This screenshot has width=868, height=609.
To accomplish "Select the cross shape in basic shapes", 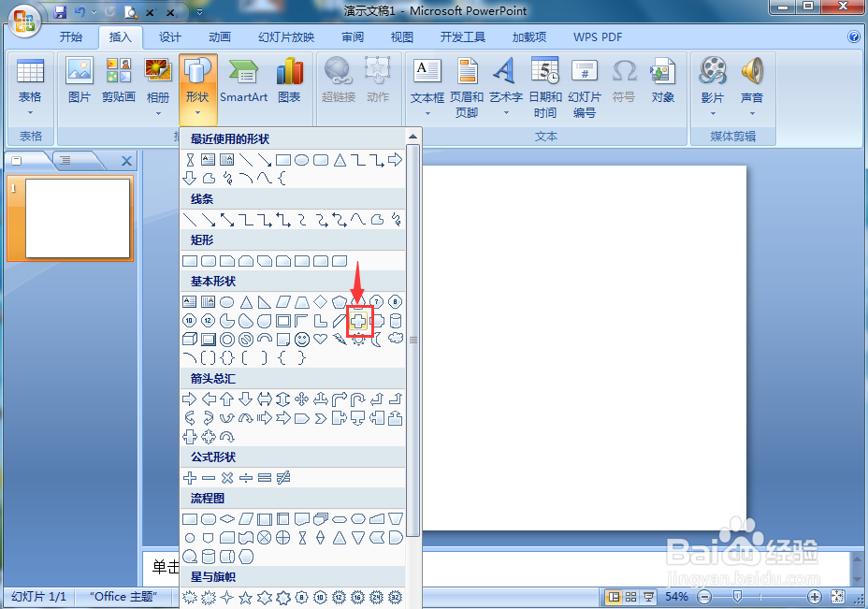I will [358, 321].
